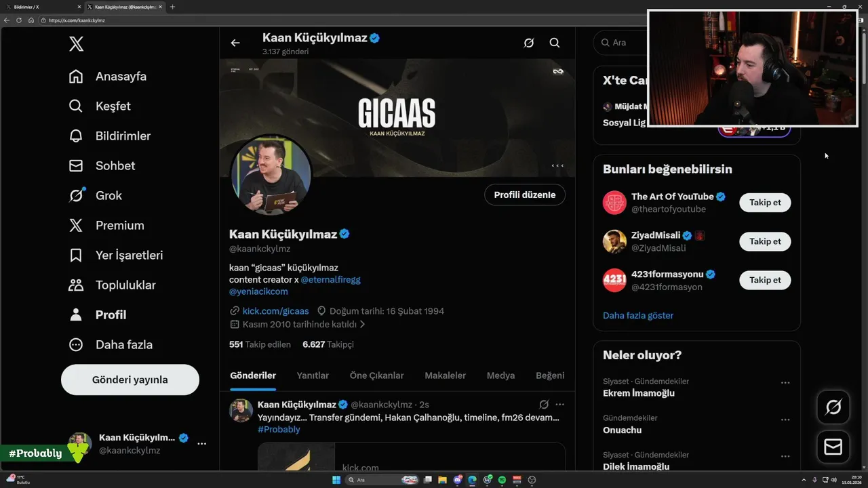This screenshot has width=868, height=488.
Task: Click the profile header search magnifier
Action: click(555, 43)
